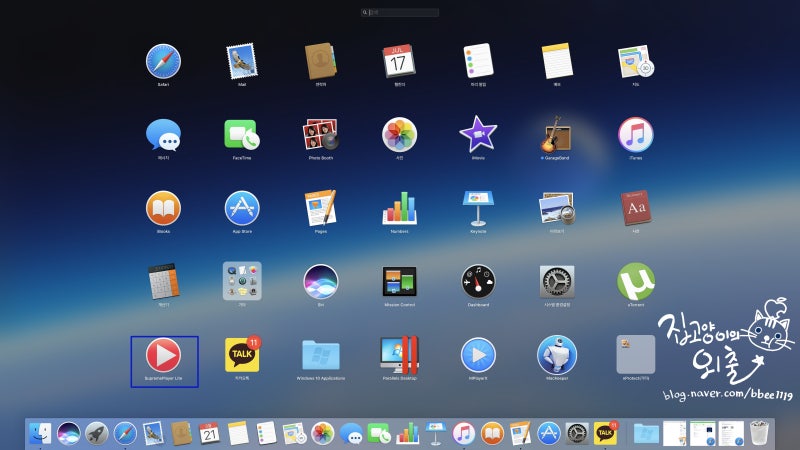
Task: Launch KakaoTalk from the Launchpad grid
Action: point(243,354)
